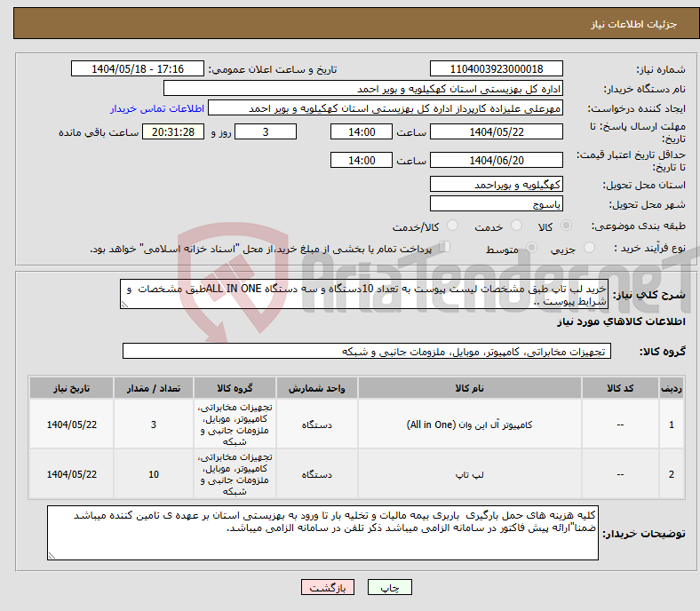
Task: Click the general need description textarea
Action: [364, 294]
